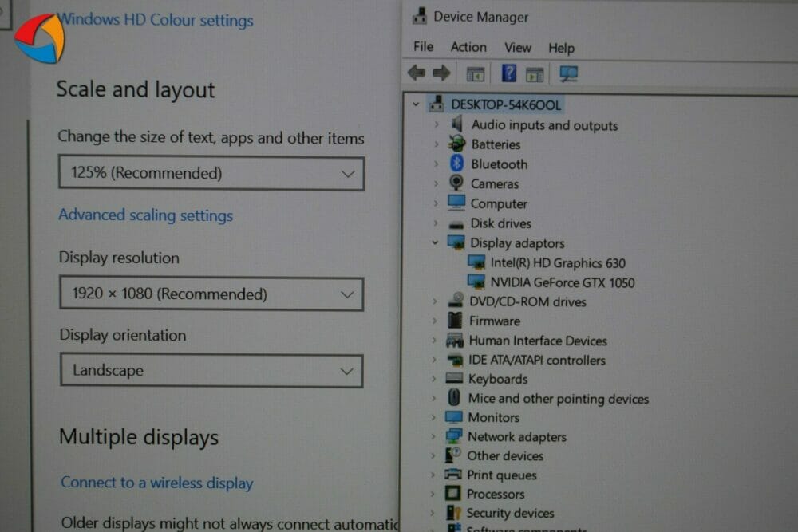This screenshot has width=798, height=532.
Task: Expand the Processors category arrow
Action: (433, 494)
